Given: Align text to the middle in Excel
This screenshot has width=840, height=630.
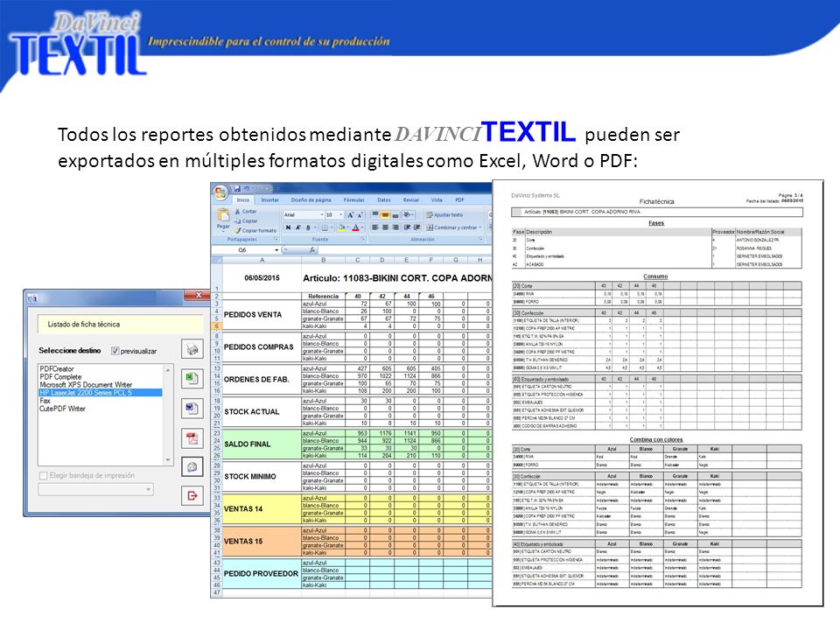Looking at the screenshot, I should [x=385, y=215].
